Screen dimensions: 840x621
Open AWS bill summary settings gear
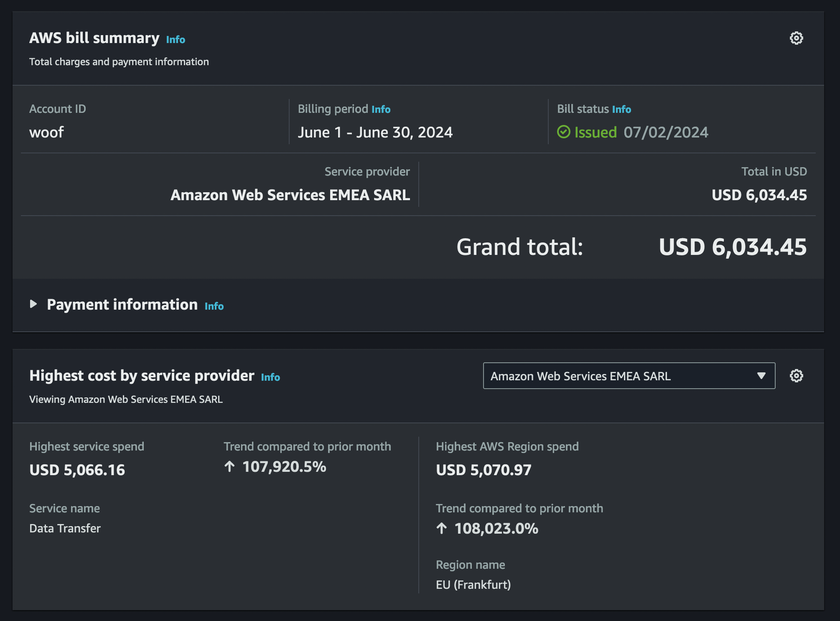tap(796, 38)
